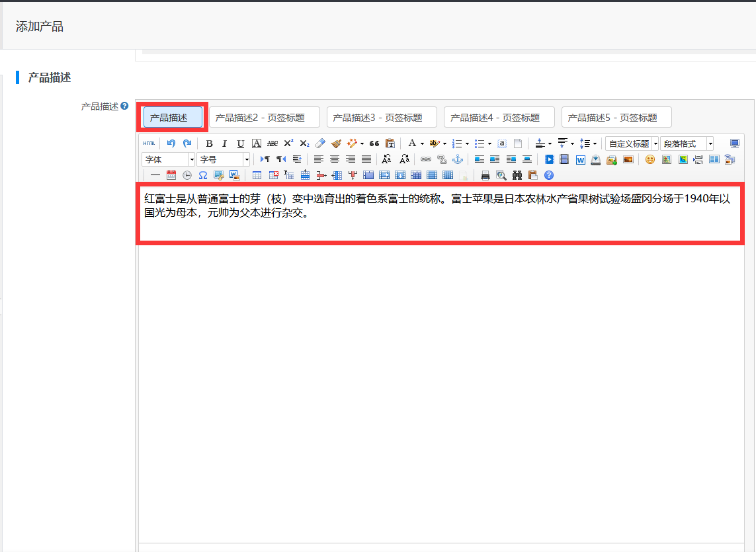Insert special character with Omega icon
The width and height of the screenshot is (756, 552).
click(203, 175)
